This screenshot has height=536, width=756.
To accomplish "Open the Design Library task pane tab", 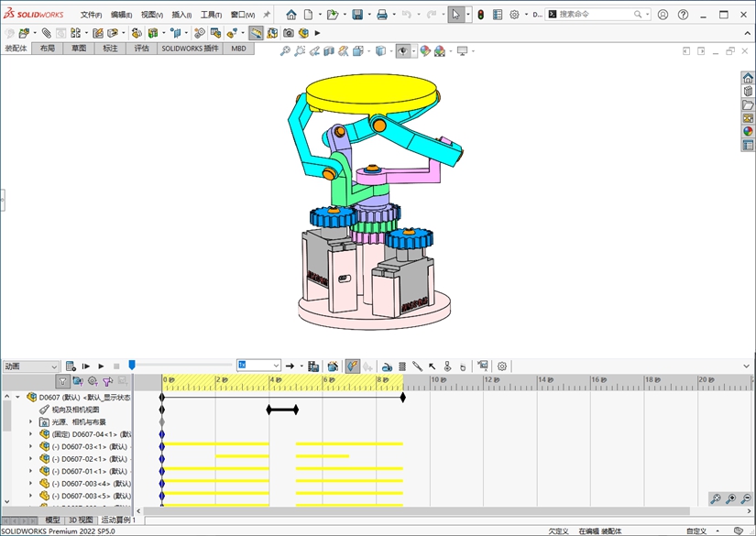I will click(748, 91).
